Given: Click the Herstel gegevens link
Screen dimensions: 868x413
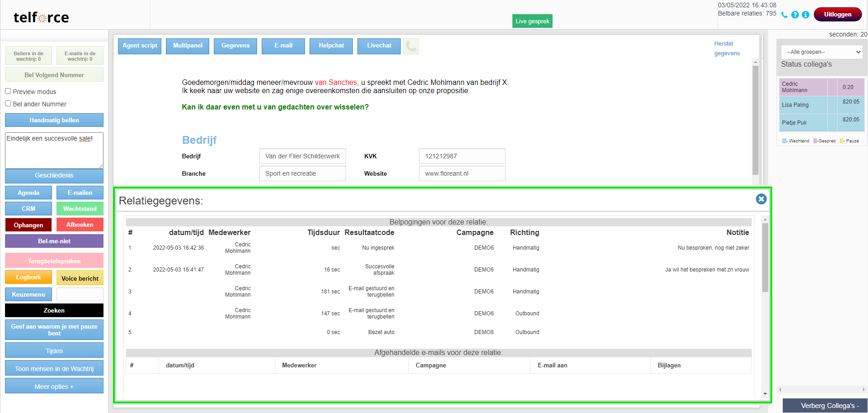Looking at the screenshot, I should coord(727,48).
